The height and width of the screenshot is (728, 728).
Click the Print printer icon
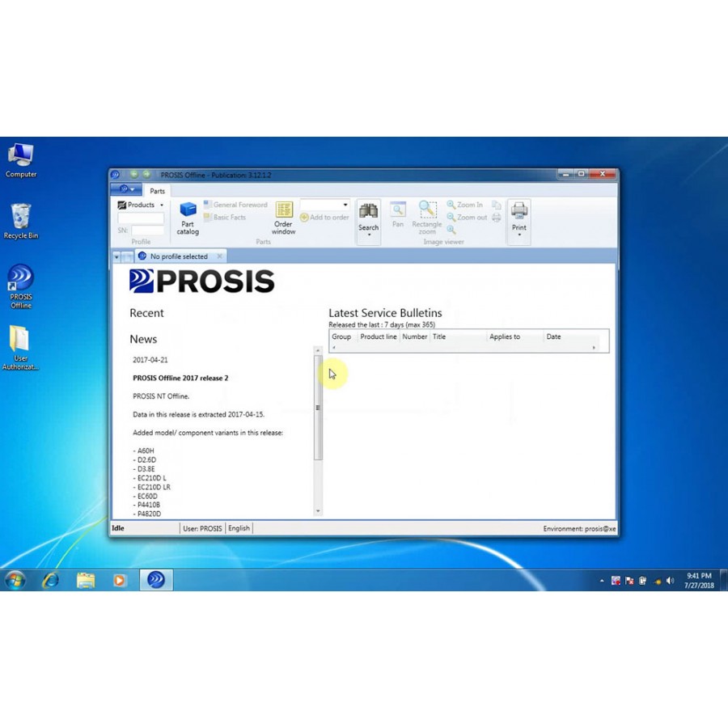pyautogui.click(x=519, y=211)
